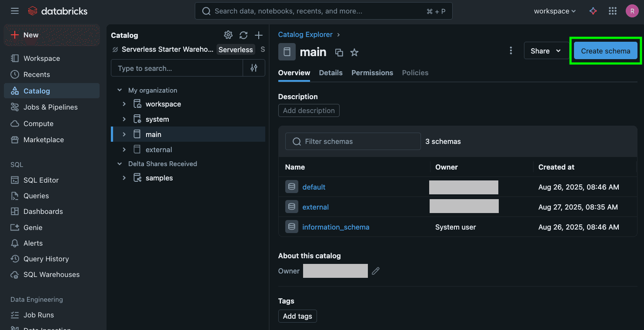Open the kebab menu beside Share
The image size is (644, 330).
click(x=511, y=51)
